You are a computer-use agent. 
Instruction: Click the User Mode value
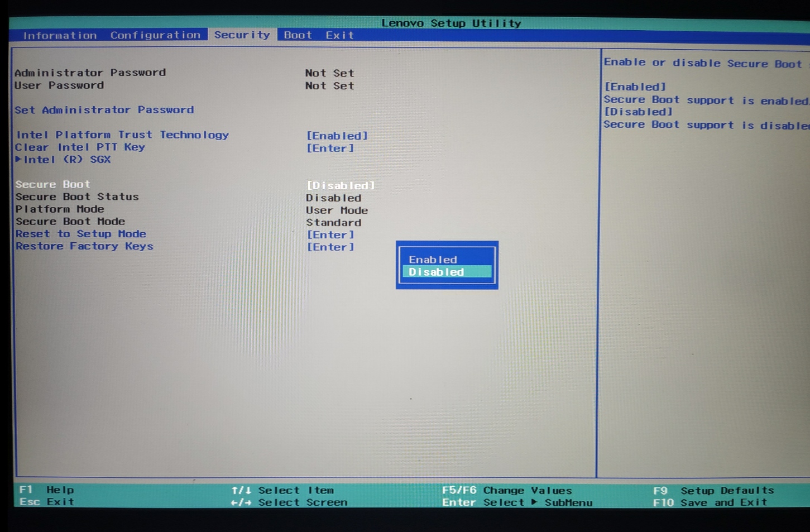tap(337, 210)
